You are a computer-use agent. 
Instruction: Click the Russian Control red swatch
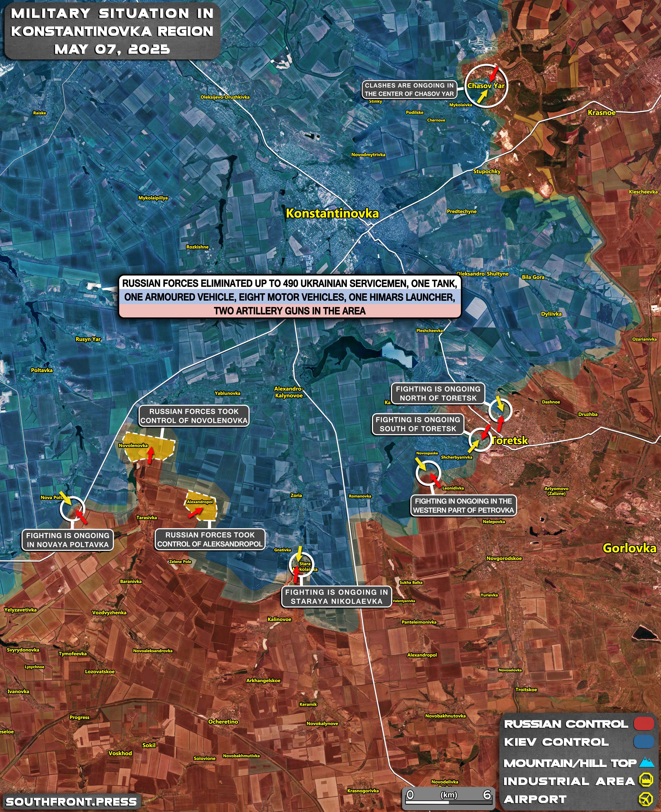[643, 724]
